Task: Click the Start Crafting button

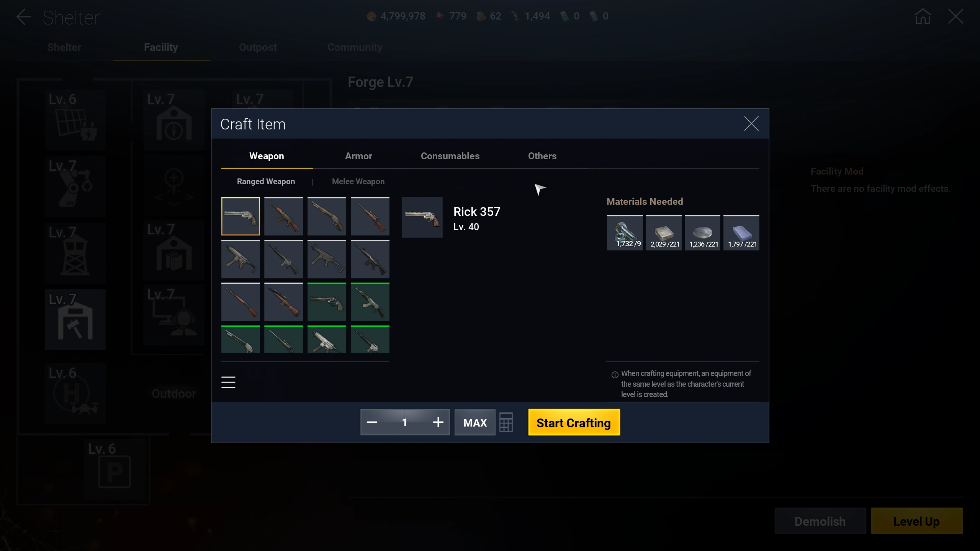Action: point(574,422)
